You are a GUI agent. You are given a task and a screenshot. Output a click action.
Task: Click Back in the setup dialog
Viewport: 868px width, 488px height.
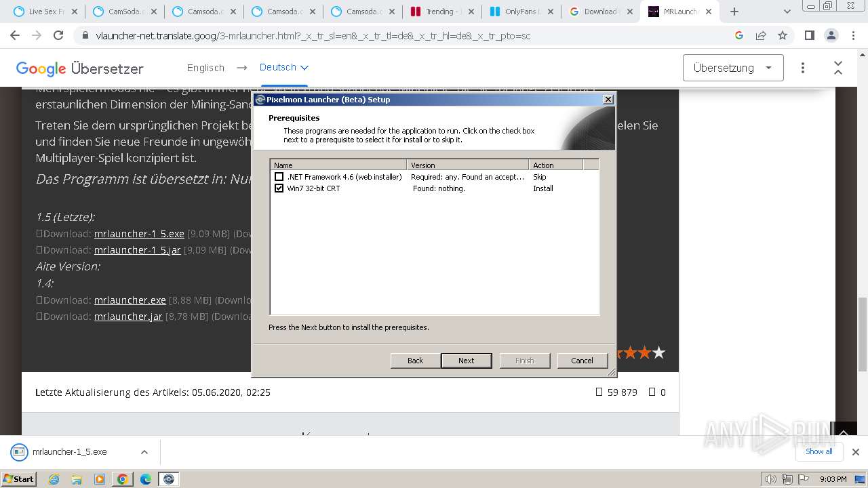point(416,361)
